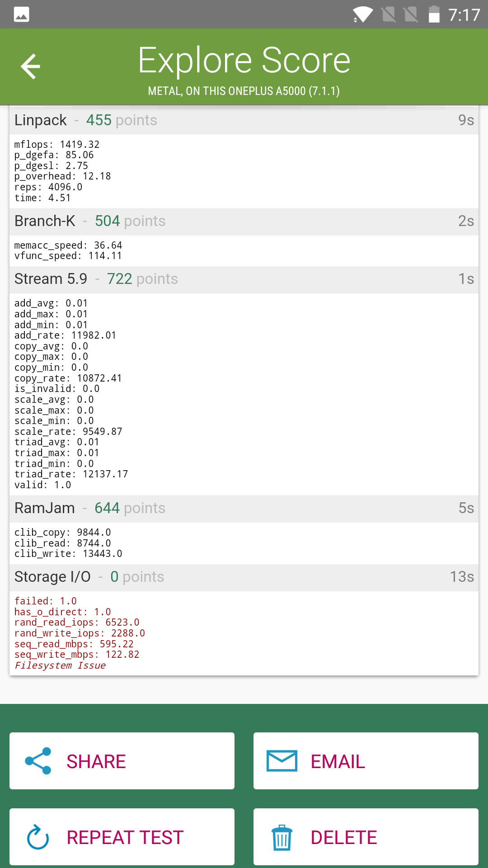Go back using the arrow icon
The height and width of the screenshot is (868, 488).
click(31, 66)
